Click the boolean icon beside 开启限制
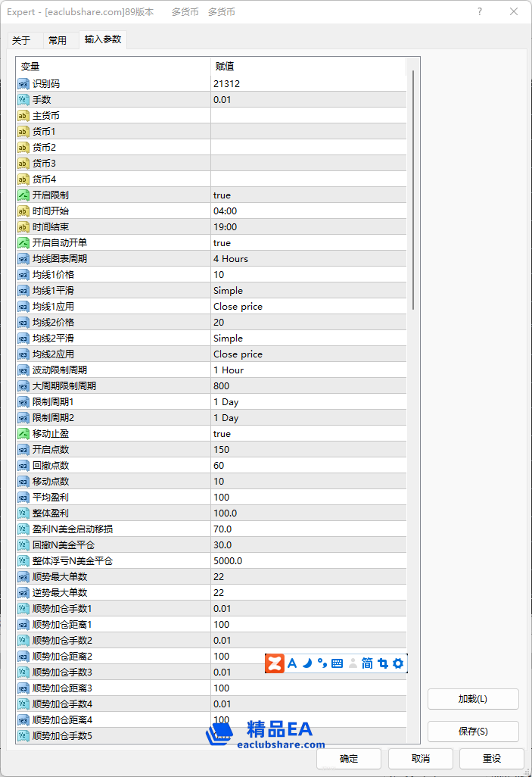Image resolution: width=532 pixels, height=777 pixels. (x=23, y=195)
